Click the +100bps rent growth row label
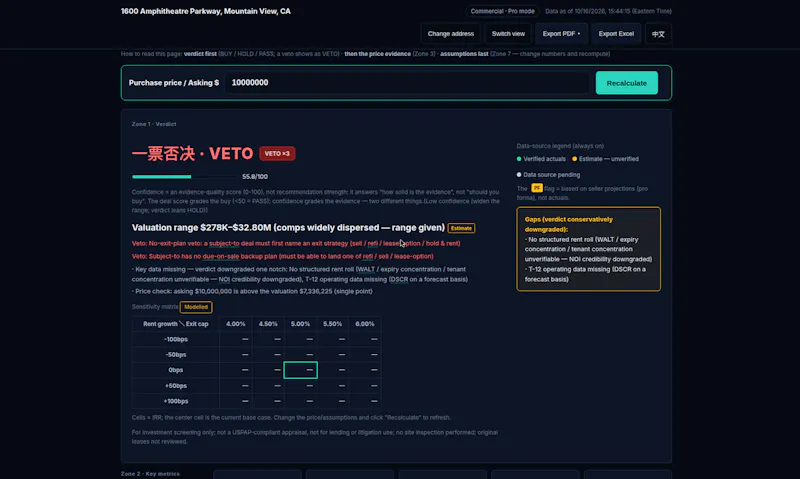 coord(176,401)
